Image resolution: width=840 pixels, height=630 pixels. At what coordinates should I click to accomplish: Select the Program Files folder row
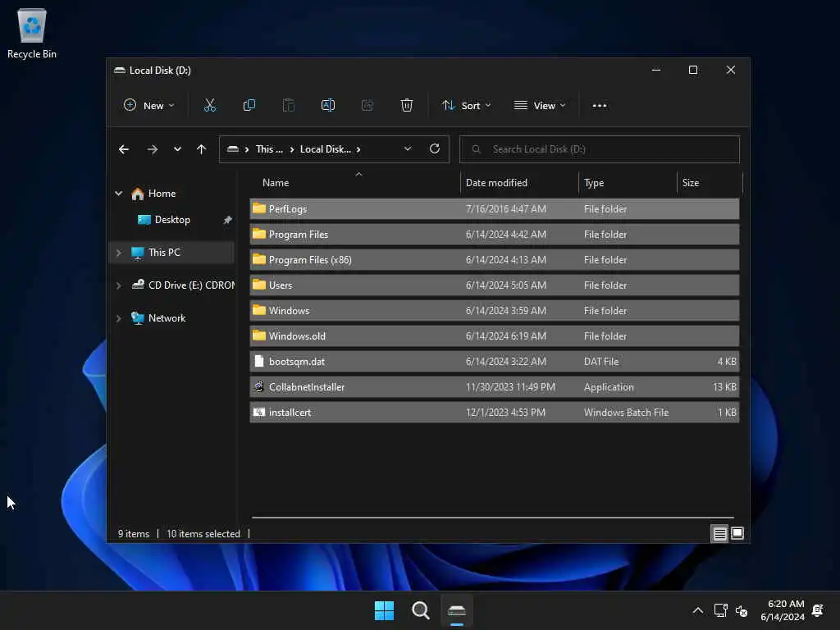[x=495, y=234]
